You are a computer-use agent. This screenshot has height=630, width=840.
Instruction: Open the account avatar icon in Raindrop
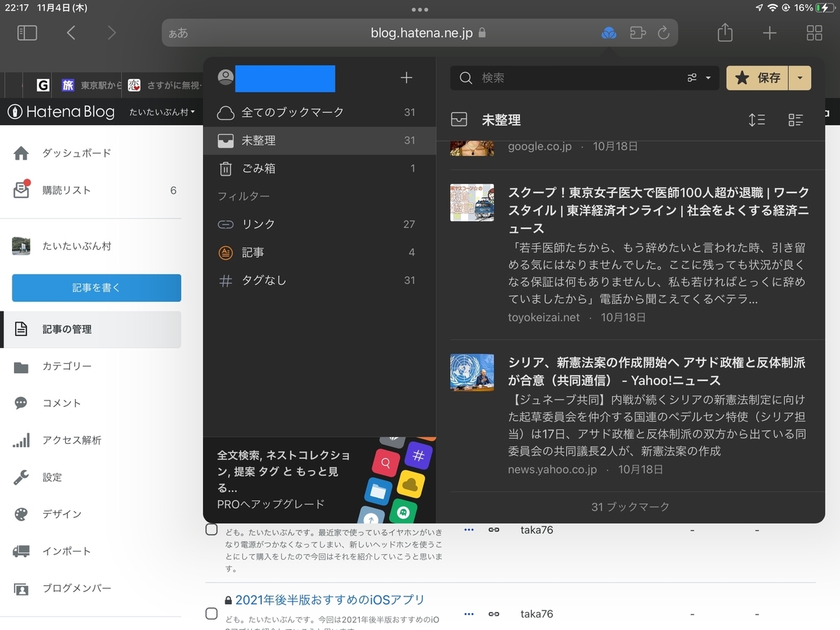225,78
